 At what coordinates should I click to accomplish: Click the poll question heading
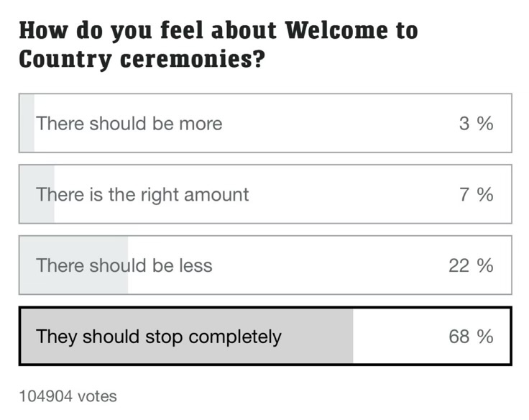coord(218,45)
